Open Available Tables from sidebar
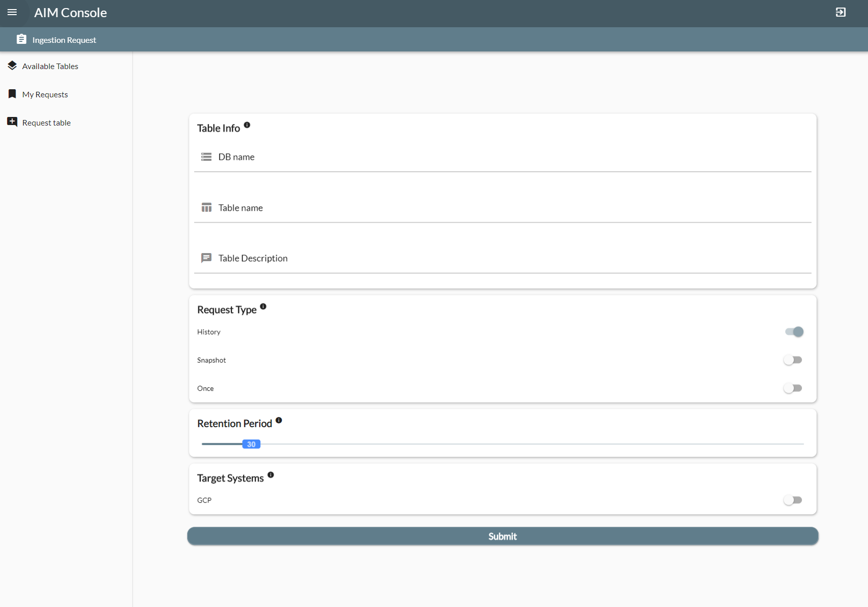The image size is (868, 607). pyautogui.click(x=50, y=66)
